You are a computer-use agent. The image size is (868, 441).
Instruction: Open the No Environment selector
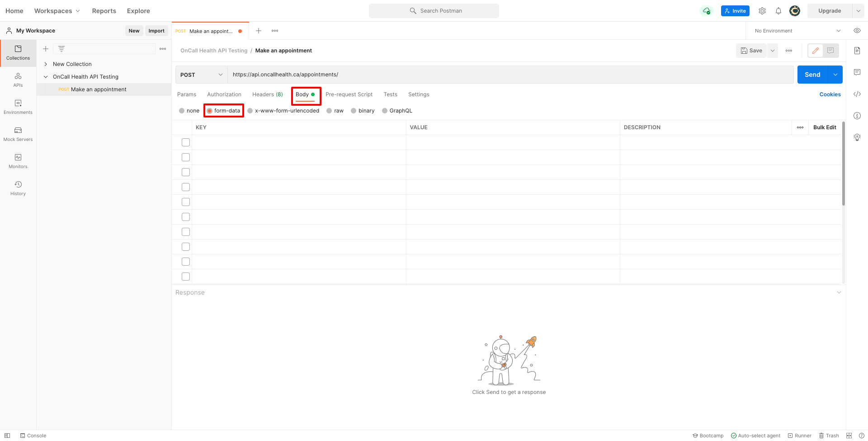tap(797, 31)
